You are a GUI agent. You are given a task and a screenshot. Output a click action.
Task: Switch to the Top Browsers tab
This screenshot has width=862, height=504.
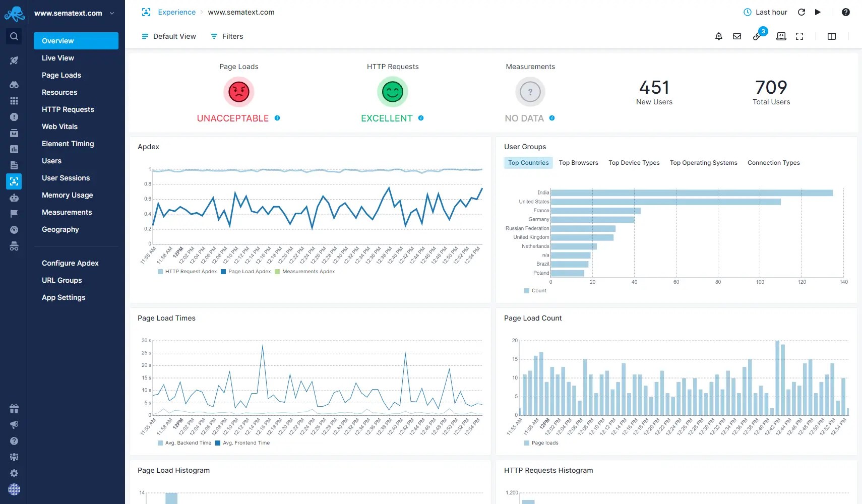pos(578,162)
